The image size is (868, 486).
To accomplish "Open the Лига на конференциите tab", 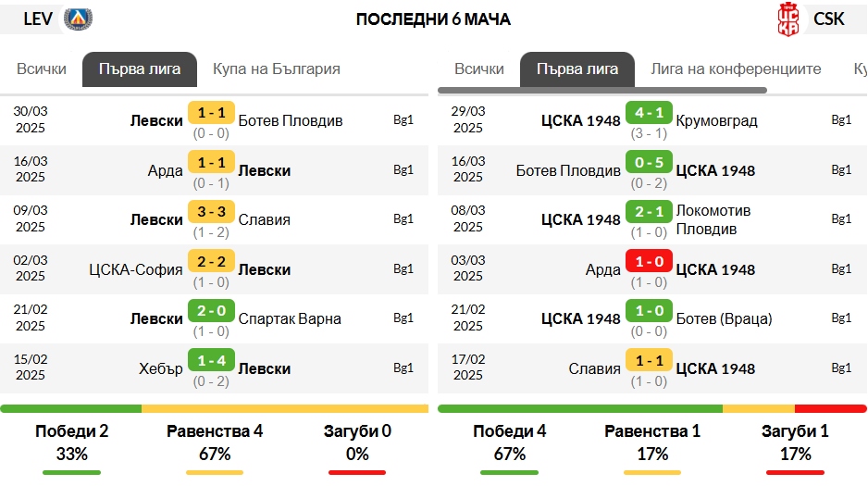I will 736,69.
